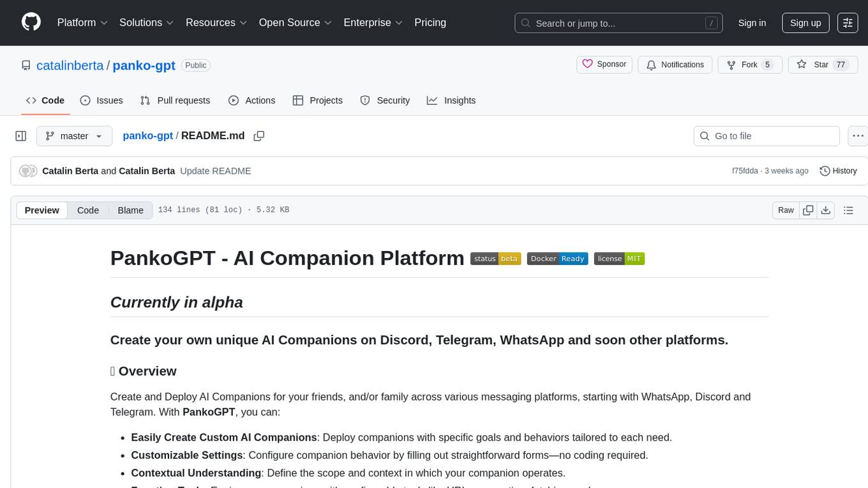Switch to the Security tab
868x488 pixels.
point(385,100)
